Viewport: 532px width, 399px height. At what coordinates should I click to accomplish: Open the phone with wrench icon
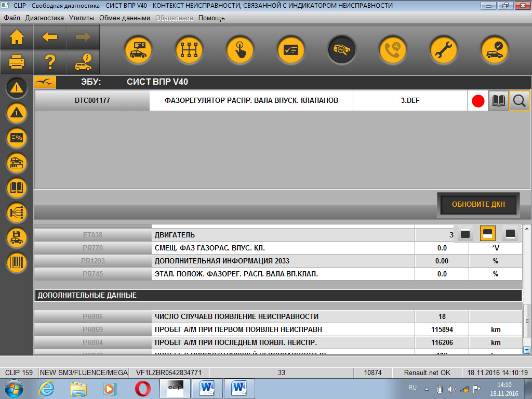tap(393, 50)
